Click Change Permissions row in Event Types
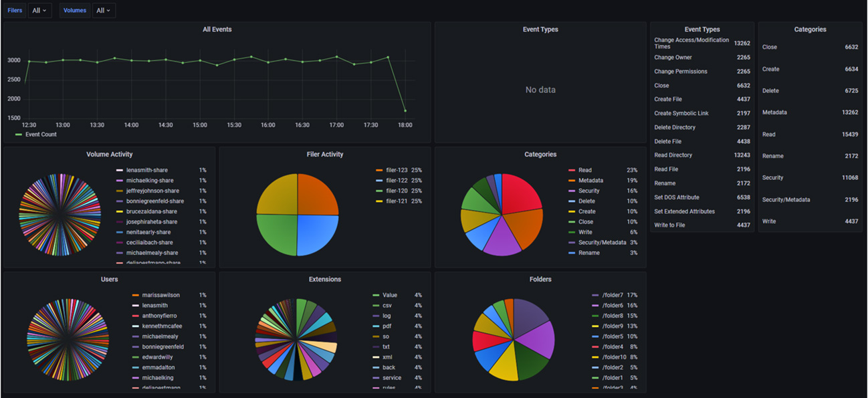 [x=702, y=72]
